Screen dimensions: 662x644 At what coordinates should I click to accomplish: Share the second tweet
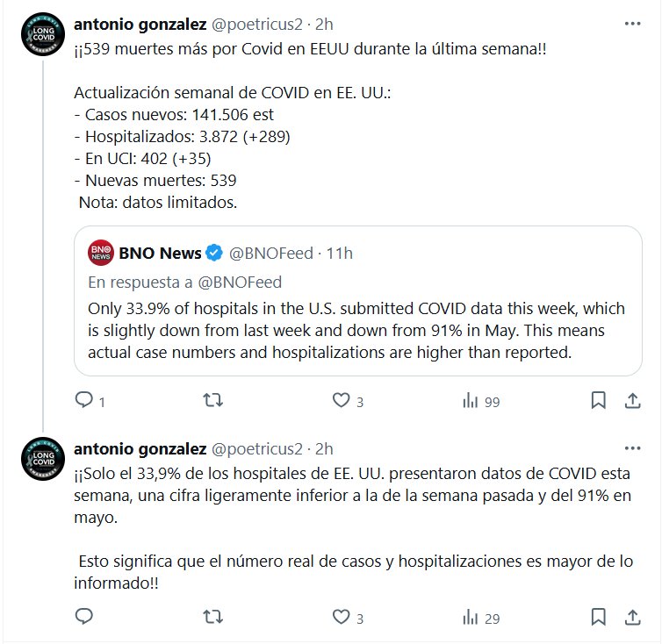[x=631, y=618]
